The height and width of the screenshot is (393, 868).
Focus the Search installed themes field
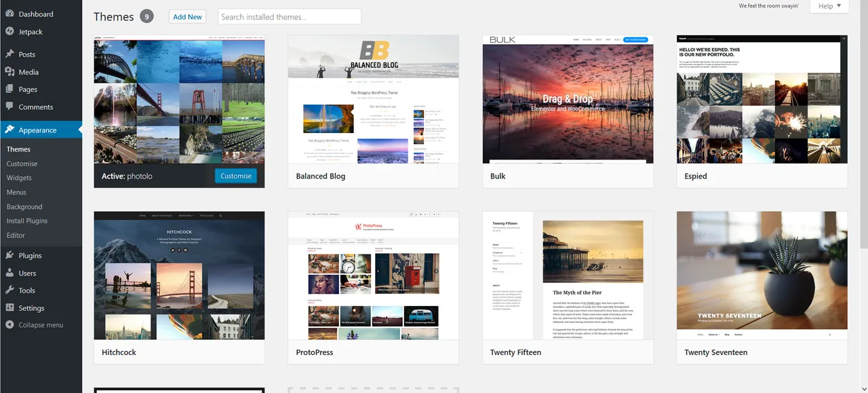290,17
